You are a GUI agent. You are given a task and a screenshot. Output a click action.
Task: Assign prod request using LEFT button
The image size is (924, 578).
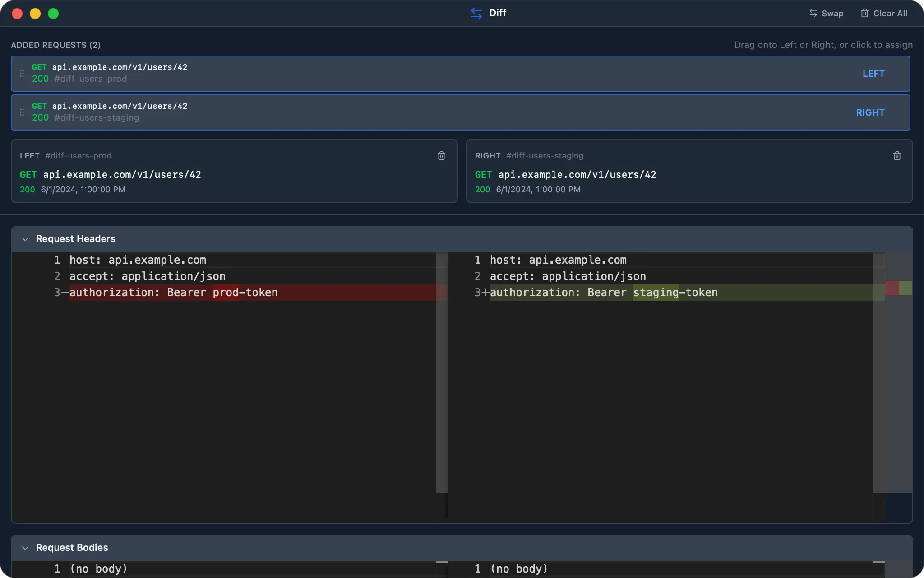click(873, 74)
